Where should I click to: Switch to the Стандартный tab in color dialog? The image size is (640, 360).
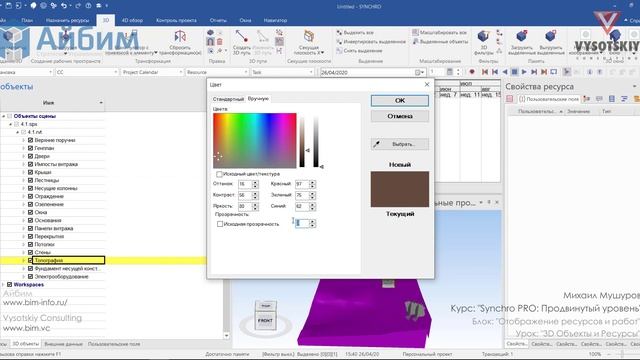click(x=228, y=99)
